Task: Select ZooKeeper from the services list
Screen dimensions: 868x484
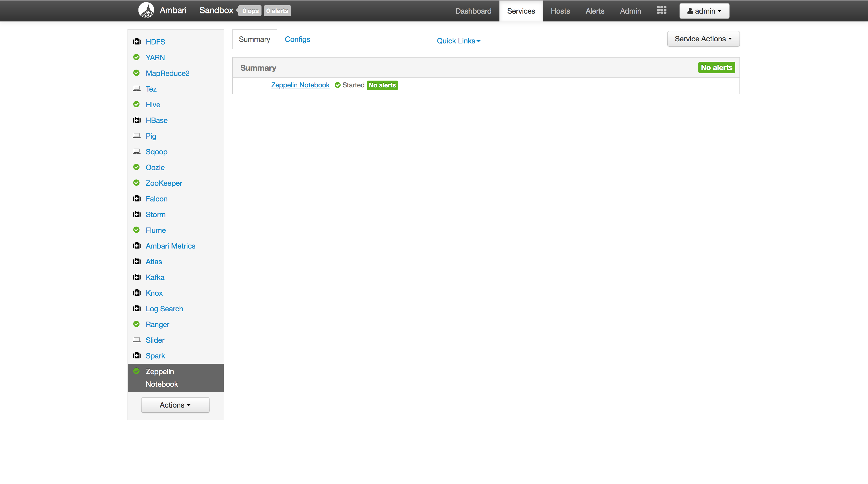Action: (x=164, y=183)
